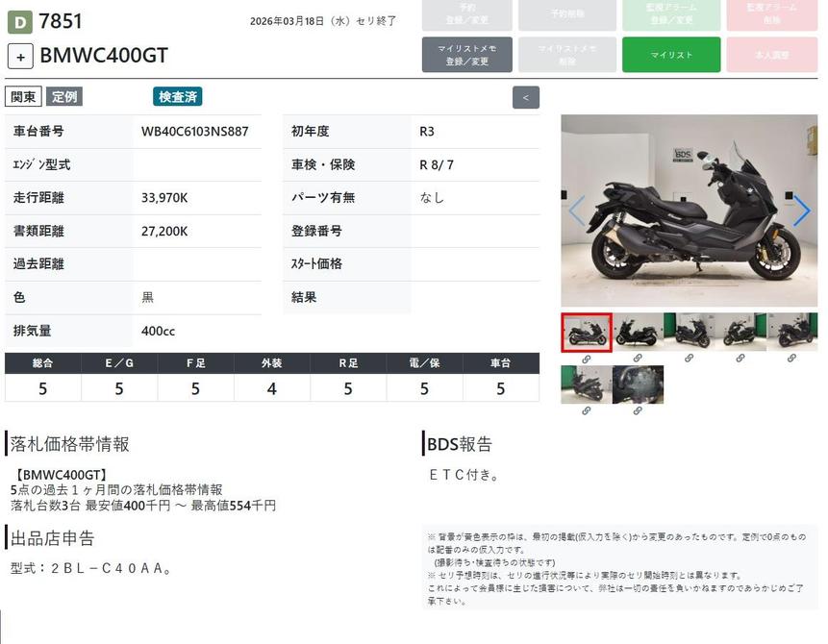
Task: Click link icon under rear-view thumbnail in second row
Action: click(x=586, y=411)
